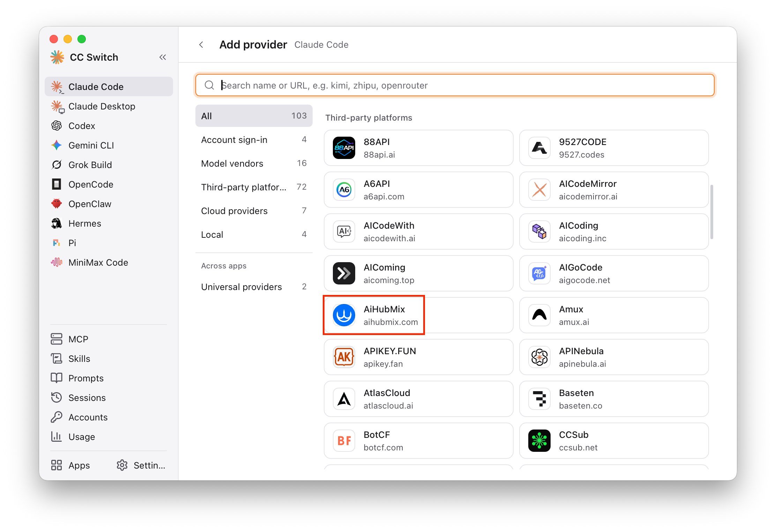Open the Sessions history
776x532 pixels.
pos(109,397)
